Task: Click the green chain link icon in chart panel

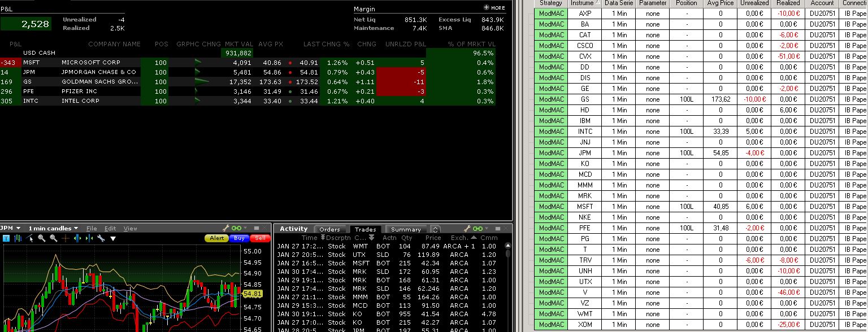Action: (x=237, y=228)
